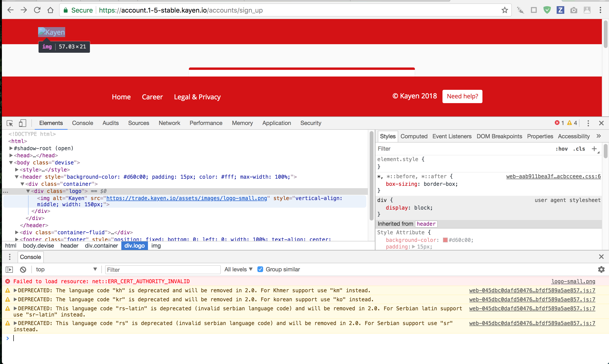Open the Computed styles tab

[414, 136]
